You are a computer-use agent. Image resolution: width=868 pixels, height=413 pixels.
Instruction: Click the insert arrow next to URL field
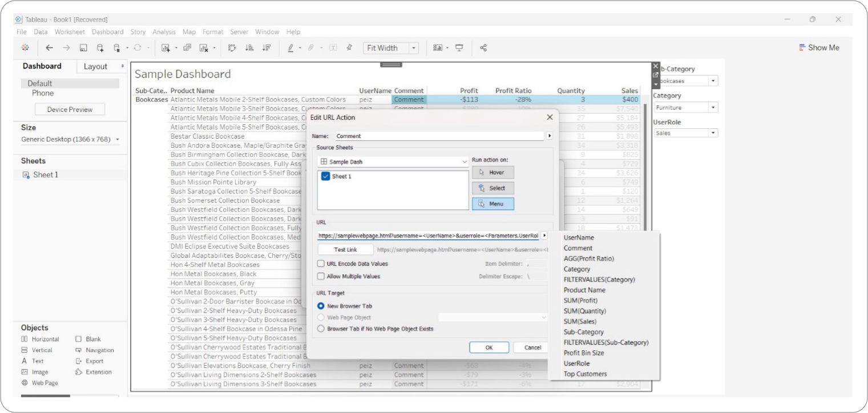point(544,235)
